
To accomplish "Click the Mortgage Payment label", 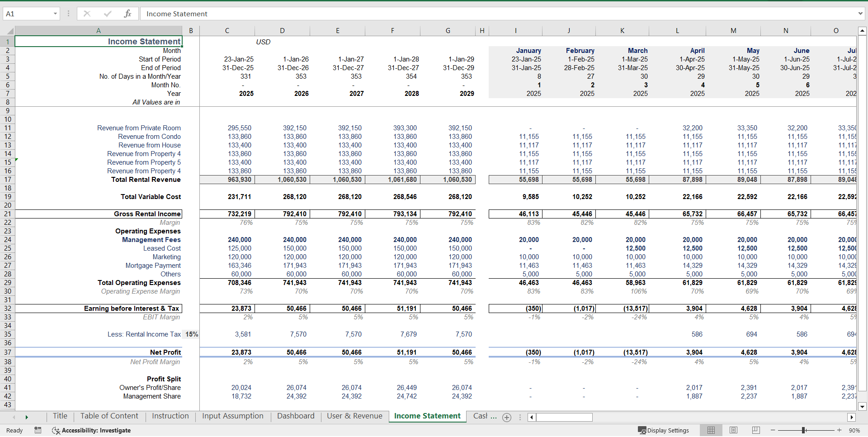I will tap(153, 266).
